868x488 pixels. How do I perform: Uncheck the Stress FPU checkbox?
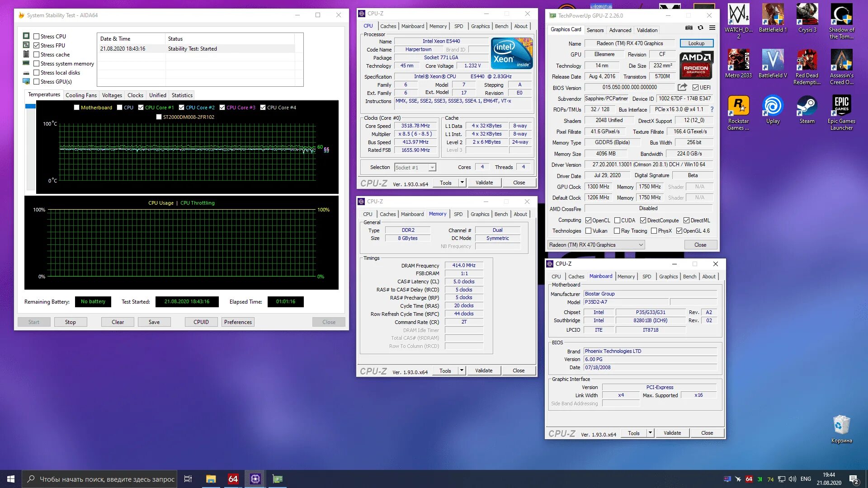(x=37, y=45)
